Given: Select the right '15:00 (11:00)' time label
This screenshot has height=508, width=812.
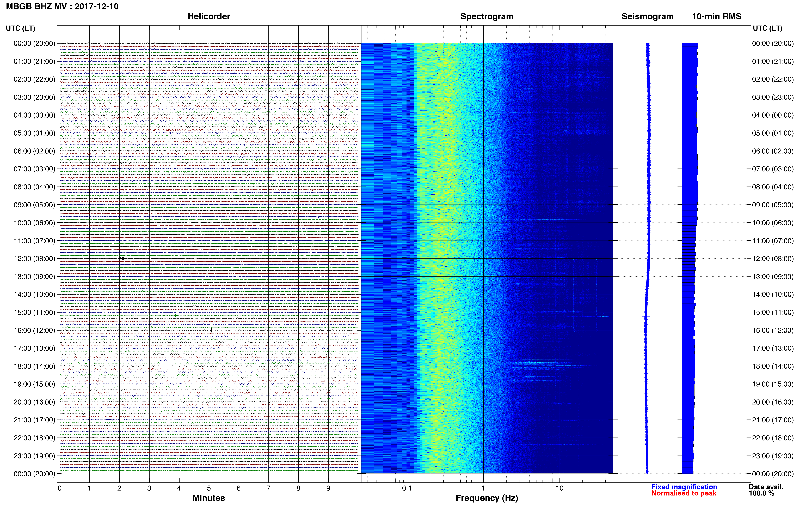Looking at the screenshot, I should 773,312.
